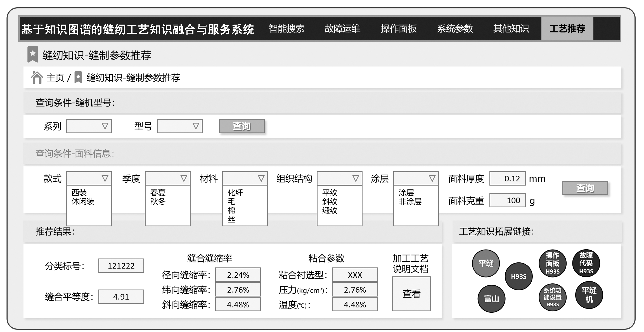Click the 平缝机 knowledge node circle
This screenshot has width=644, height=332.
[589, 295]
